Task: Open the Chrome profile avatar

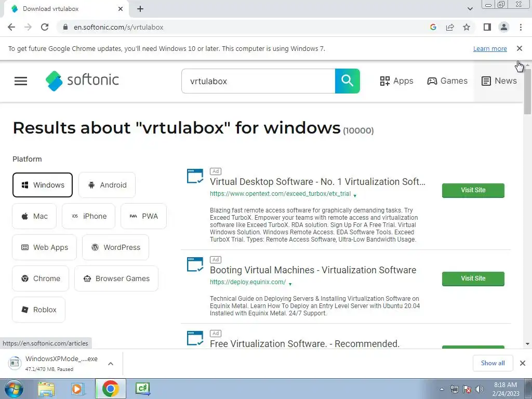Action: coord(504,27)
